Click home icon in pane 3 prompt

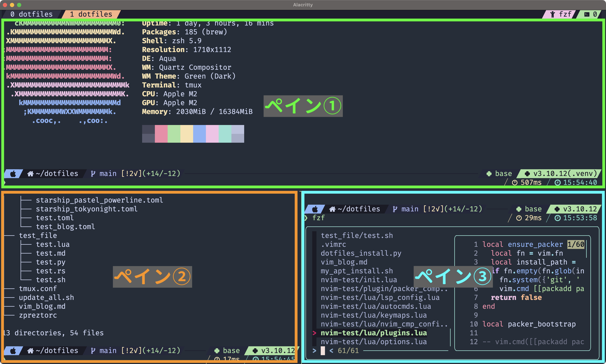coord(332,209)
